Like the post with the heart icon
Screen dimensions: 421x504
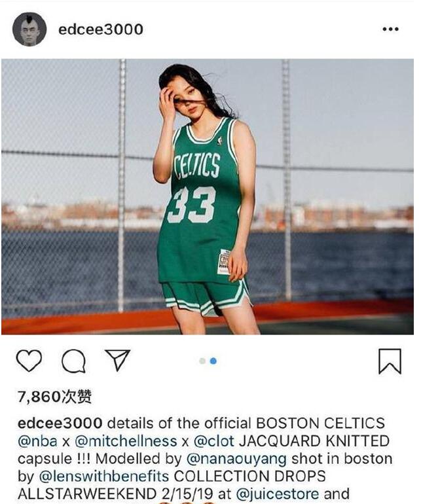(29, 361)
